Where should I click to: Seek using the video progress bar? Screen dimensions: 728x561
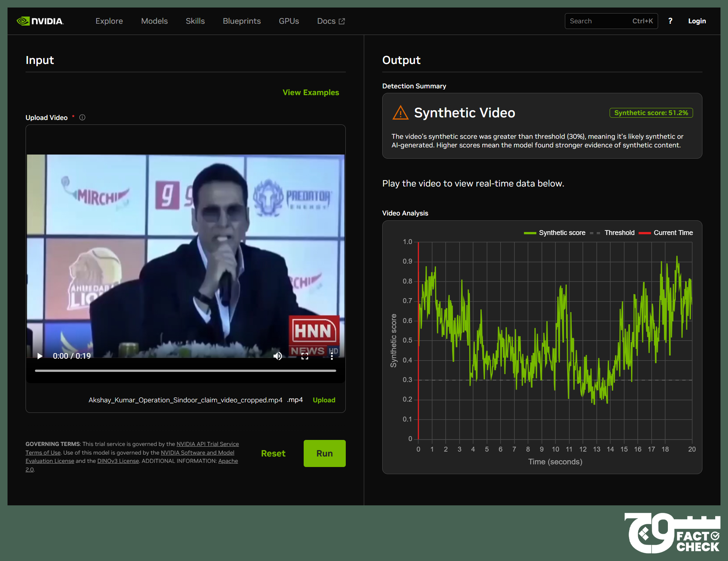(186, 371)
